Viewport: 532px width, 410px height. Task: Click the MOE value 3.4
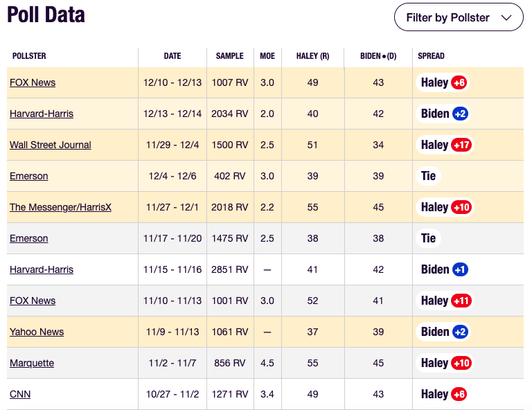[x=267, y=394]
